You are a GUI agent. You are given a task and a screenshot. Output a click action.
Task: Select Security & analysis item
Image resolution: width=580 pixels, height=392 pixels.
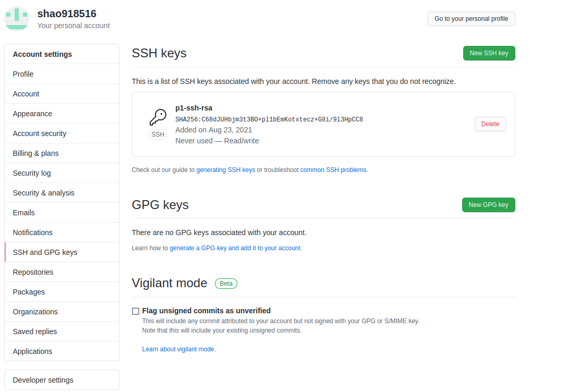(x=62, y=193)
